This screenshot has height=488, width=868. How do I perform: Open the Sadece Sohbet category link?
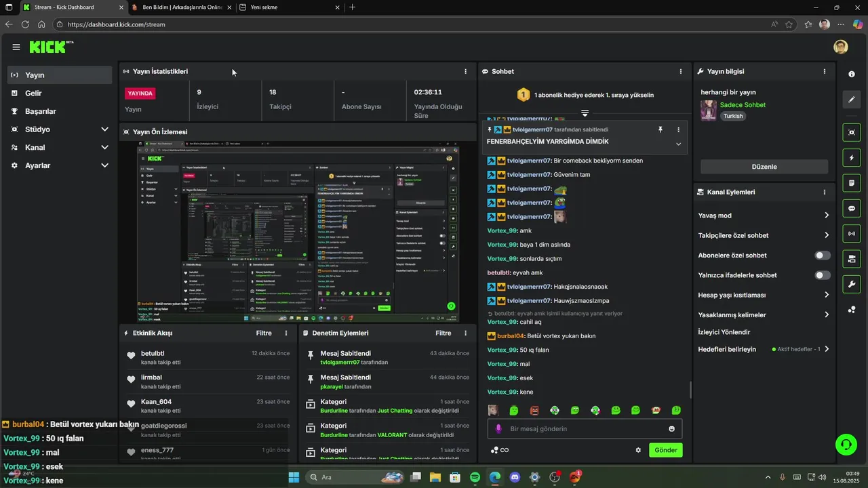pos(743,105)
